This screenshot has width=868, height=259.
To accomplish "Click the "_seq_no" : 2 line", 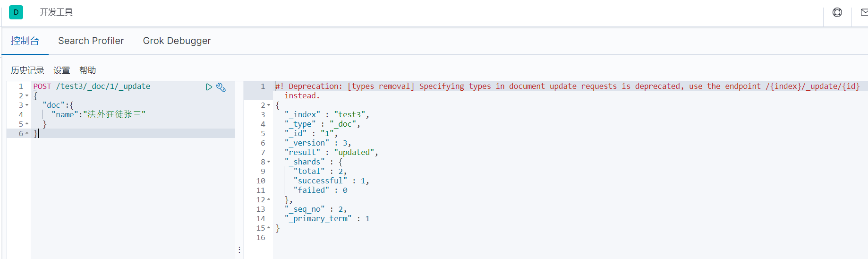I will tap(315, 209).
